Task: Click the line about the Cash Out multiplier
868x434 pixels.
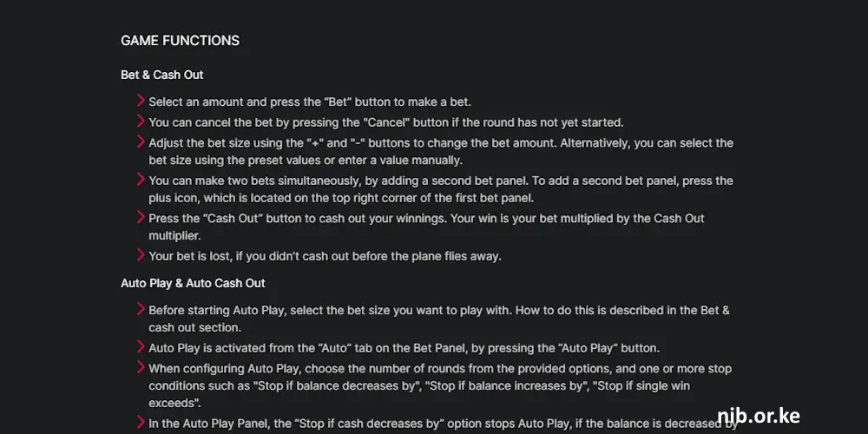Action: [426, 227]
